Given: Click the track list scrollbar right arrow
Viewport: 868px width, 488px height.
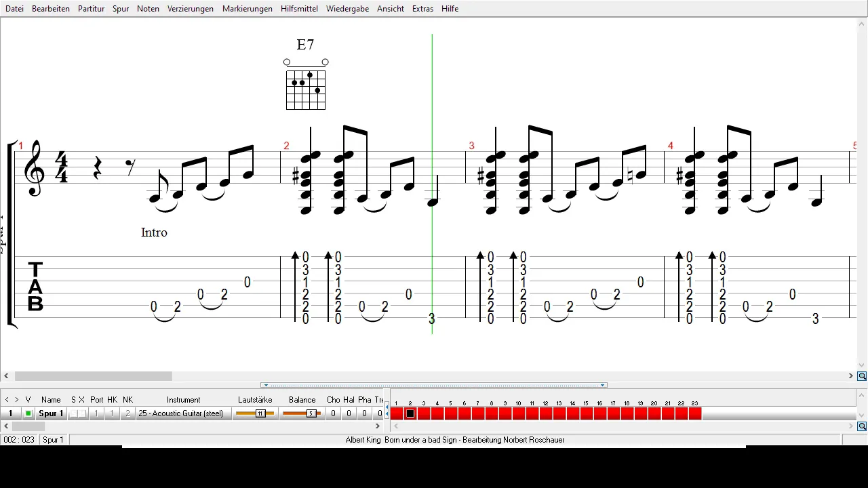Looking at the screenshot, I should [378, 426].
